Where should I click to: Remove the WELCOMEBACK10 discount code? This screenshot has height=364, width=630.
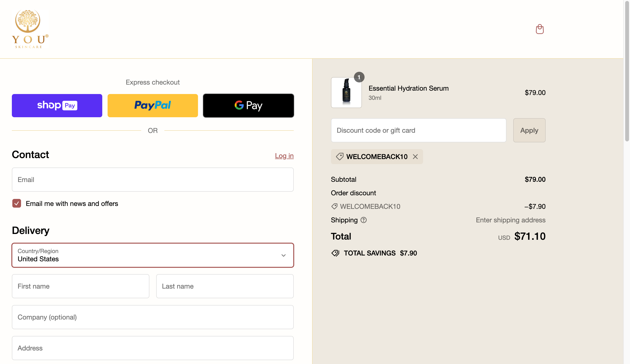[x=415, y=156]
